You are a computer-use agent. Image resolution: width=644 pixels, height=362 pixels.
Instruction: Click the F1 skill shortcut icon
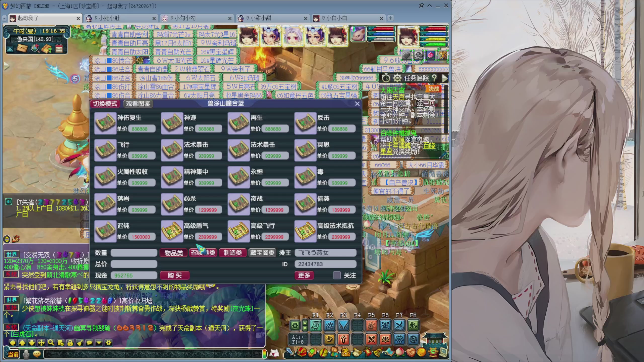[315, 326]
